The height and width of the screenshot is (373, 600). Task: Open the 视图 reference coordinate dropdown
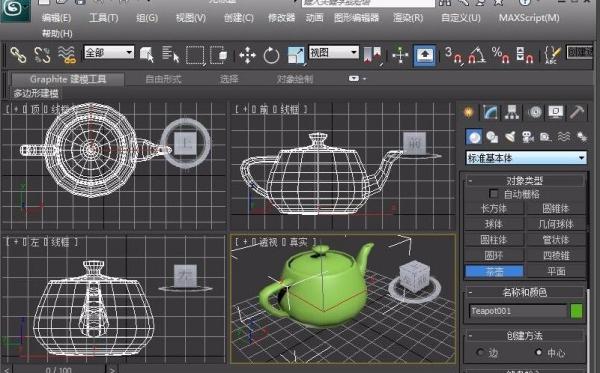(x=333, y=52)
